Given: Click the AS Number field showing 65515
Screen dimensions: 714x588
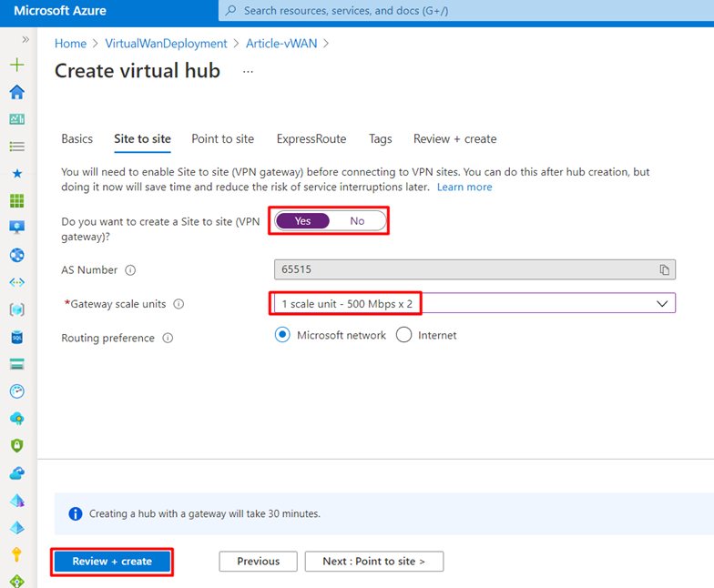Looking at the screenshot, I should [474, 269].
